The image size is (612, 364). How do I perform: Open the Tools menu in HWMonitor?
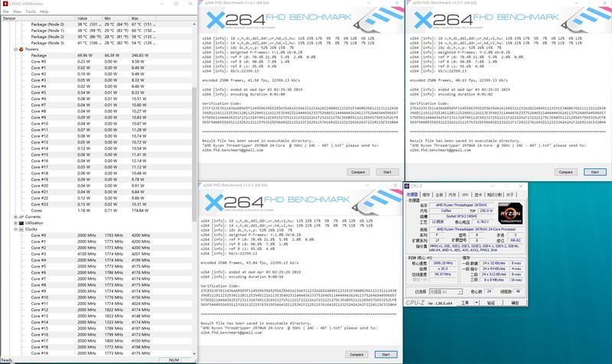tap(31, 11)
